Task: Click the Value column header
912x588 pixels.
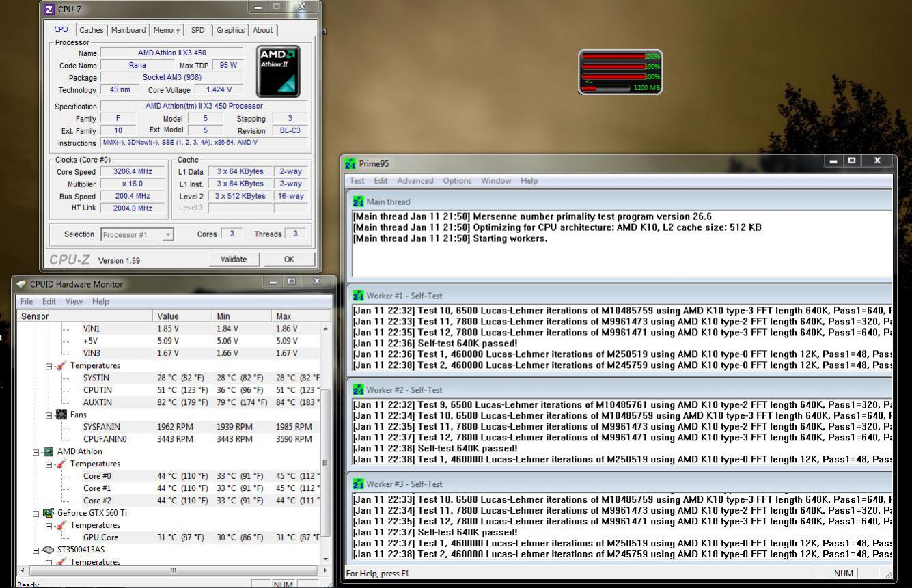Action: click(182, 316)
